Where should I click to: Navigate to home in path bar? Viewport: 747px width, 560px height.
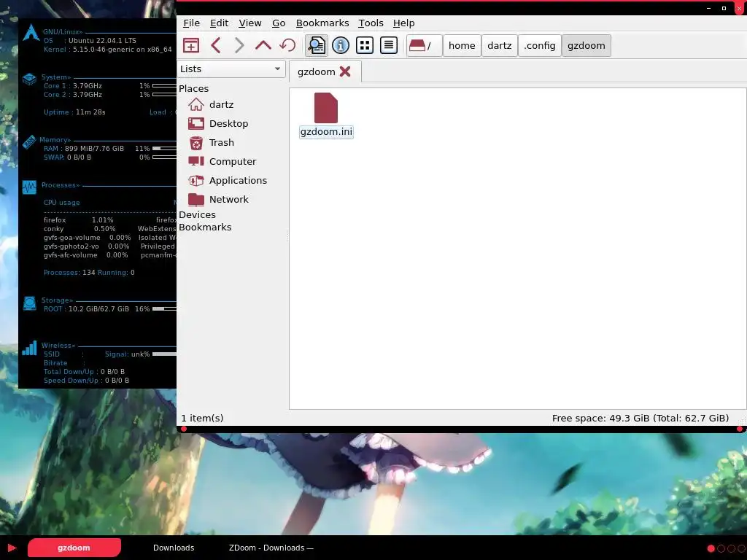click(x=462, y=45)
